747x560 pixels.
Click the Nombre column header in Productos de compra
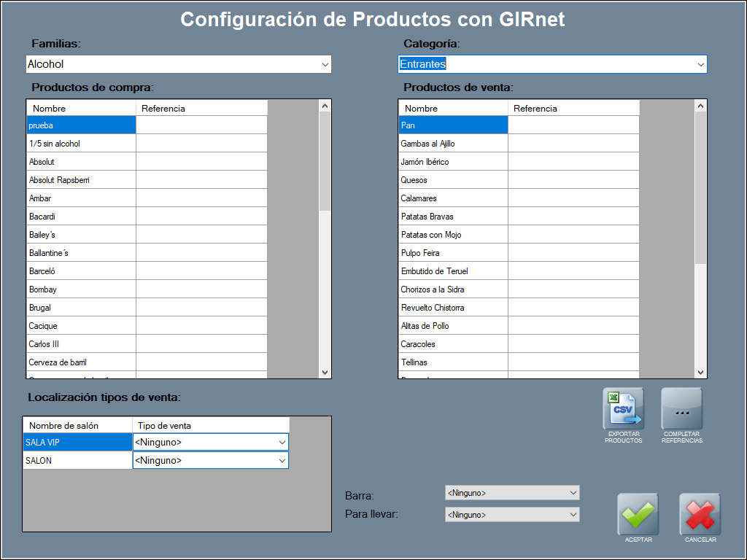coord(80,109)
